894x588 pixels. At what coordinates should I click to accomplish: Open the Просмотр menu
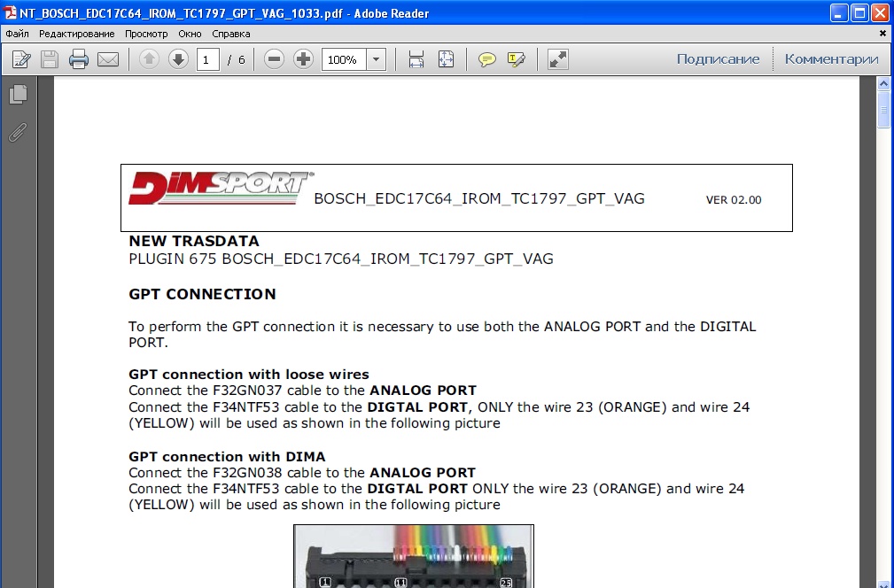pyautogui.click(x=146, y=34)
